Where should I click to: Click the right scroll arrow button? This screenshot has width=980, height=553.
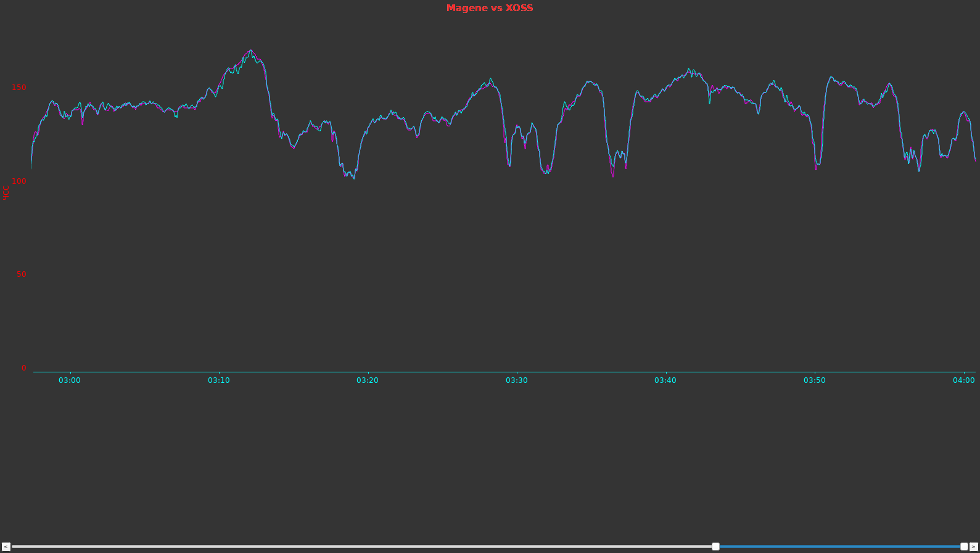tap(974, 547)
